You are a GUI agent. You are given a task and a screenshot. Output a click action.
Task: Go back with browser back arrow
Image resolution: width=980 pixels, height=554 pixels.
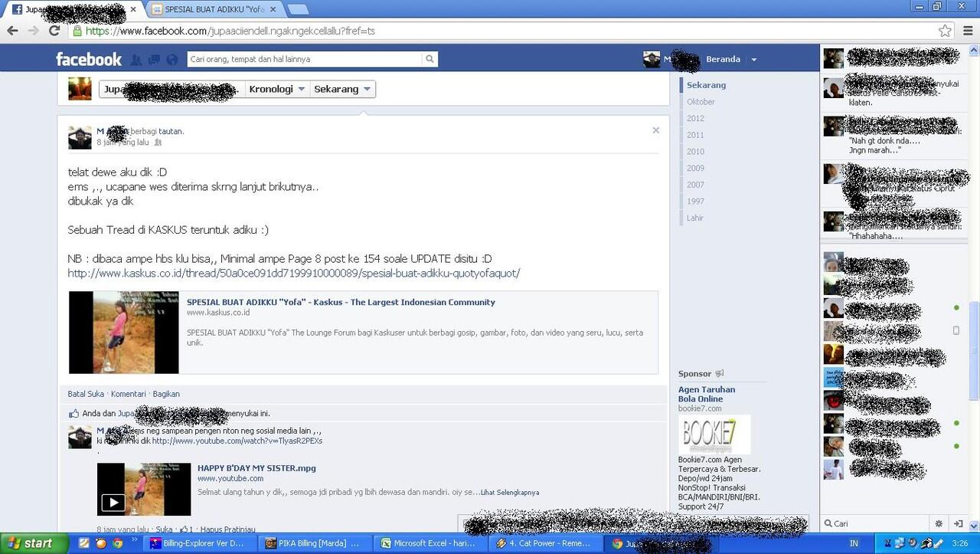coord(12,31)
